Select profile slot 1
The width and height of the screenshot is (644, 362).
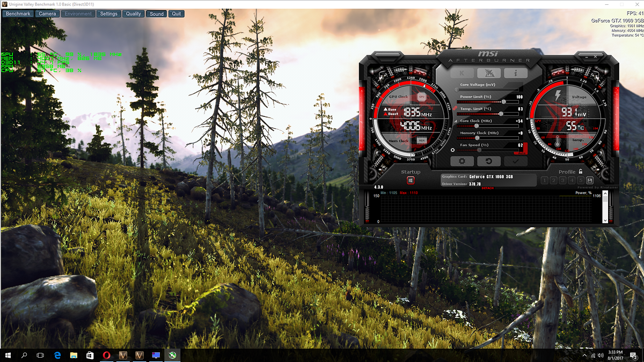pyautogui.click(x=545, y=181)
